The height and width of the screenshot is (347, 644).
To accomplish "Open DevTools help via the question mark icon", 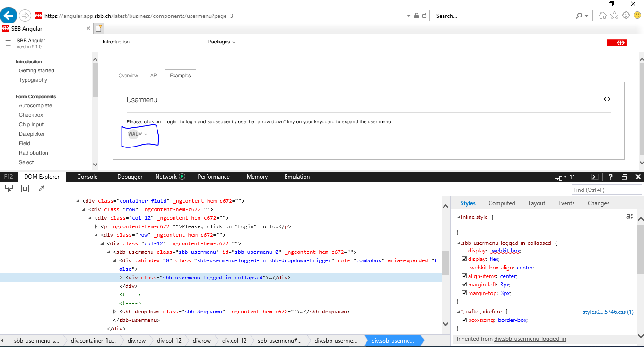I will (610, 177).
